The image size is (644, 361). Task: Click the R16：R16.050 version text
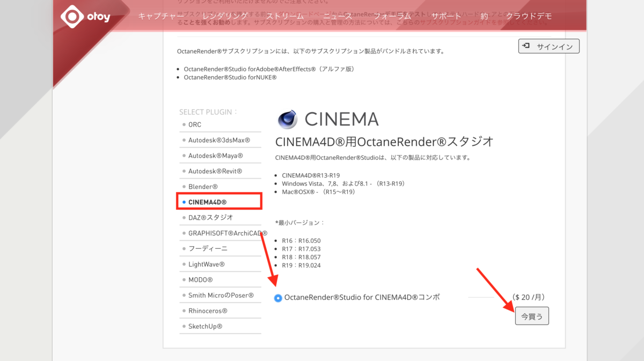pyautogui.click(x=301, y=241)
